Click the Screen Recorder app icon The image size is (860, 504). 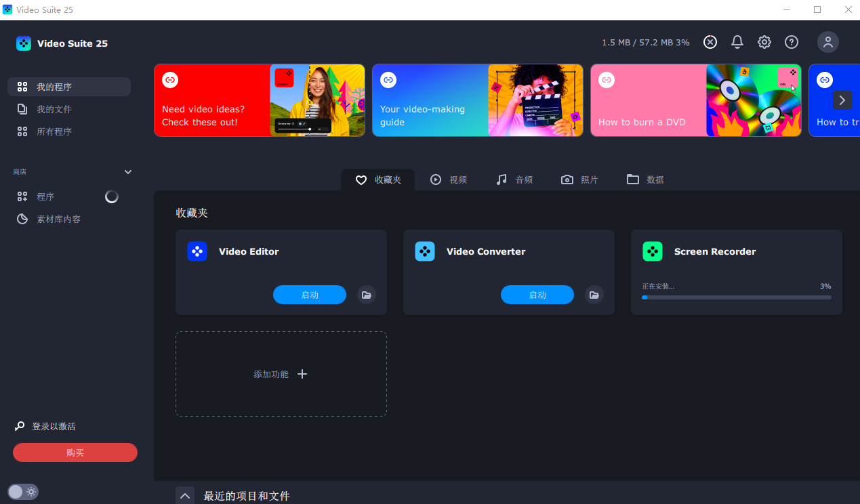[653, 251]
